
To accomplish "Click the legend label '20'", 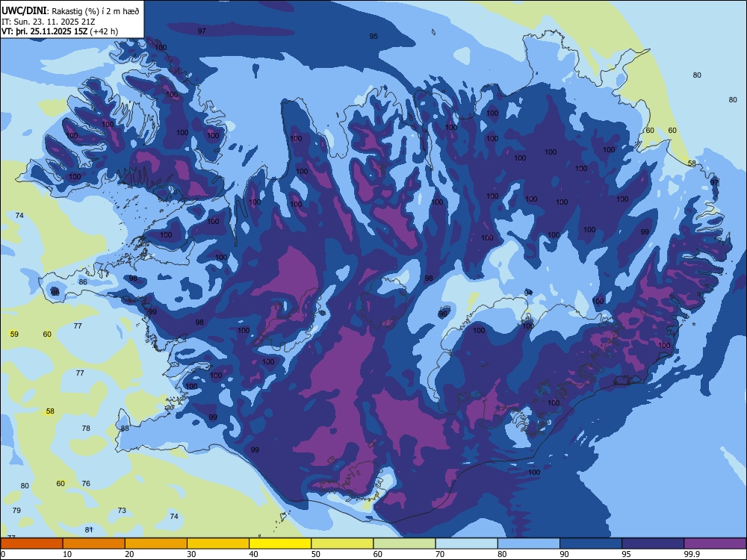I will click(129, 554).
